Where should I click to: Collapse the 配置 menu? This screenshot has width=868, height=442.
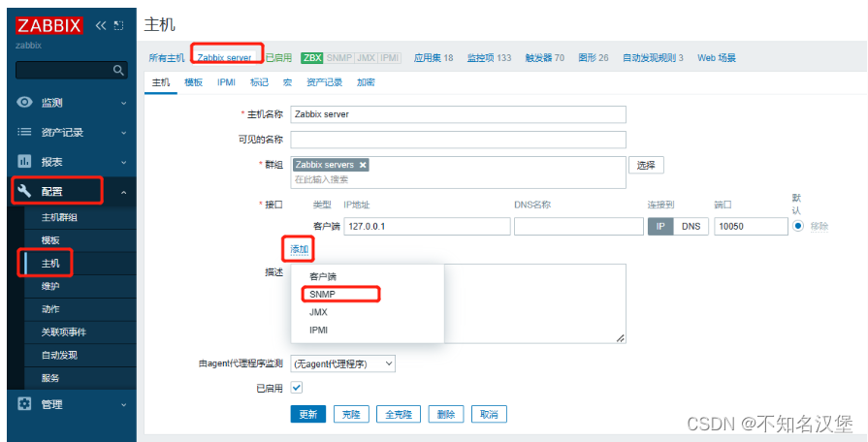tap(123, 192)
